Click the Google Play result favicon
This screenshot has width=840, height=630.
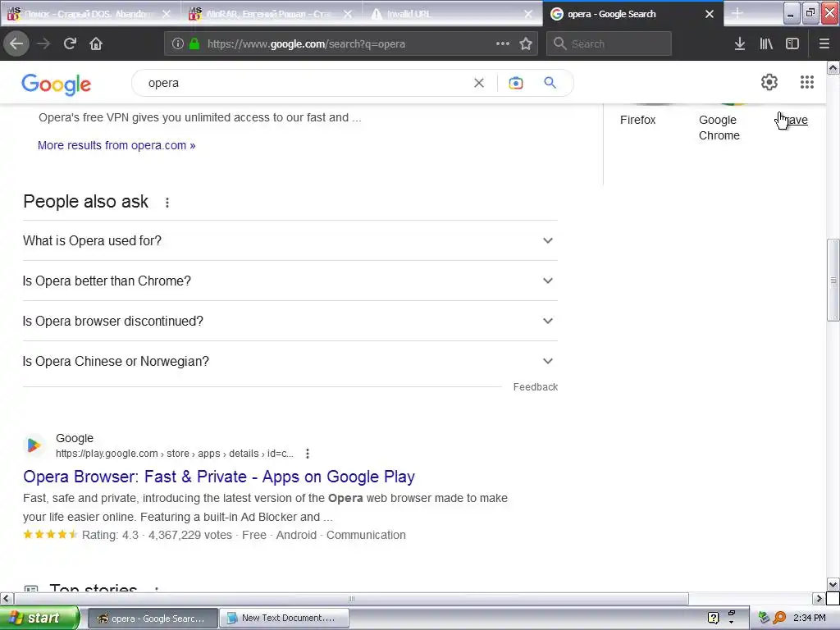[x=34, y=445]
